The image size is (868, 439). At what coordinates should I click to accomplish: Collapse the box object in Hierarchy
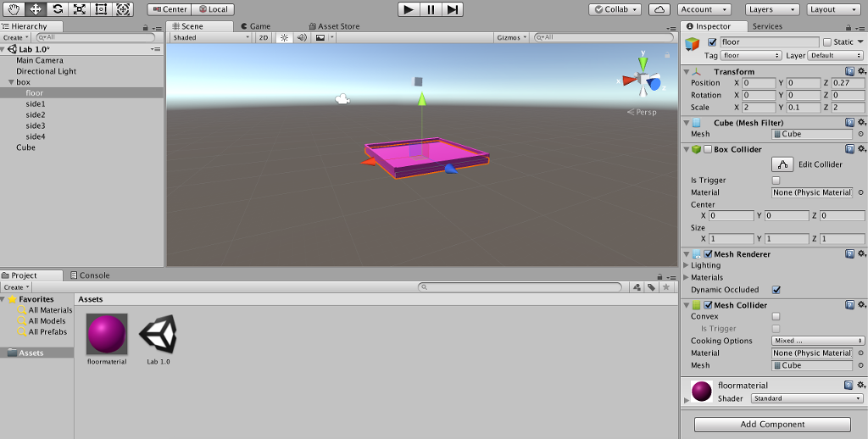click(10, 82)
